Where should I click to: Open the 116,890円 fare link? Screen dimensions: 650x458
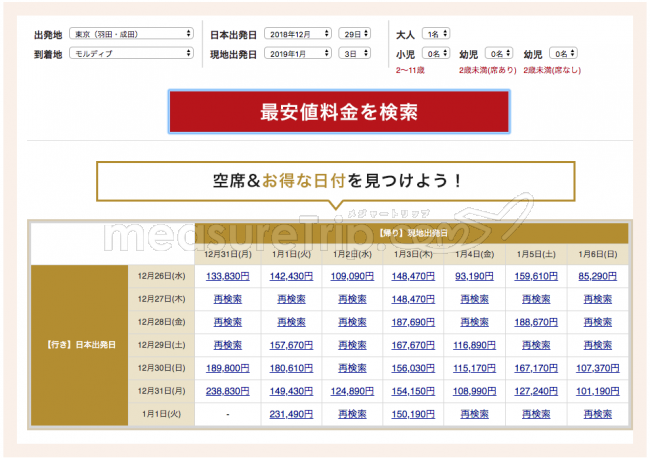pyautogui.click(x=474, y=345)
